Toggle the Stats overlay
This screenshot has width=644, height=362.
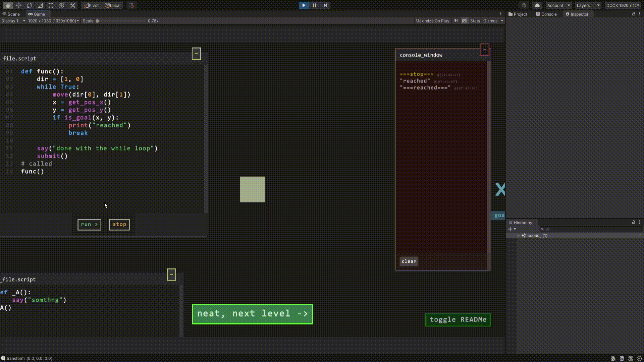click(475, 21)
